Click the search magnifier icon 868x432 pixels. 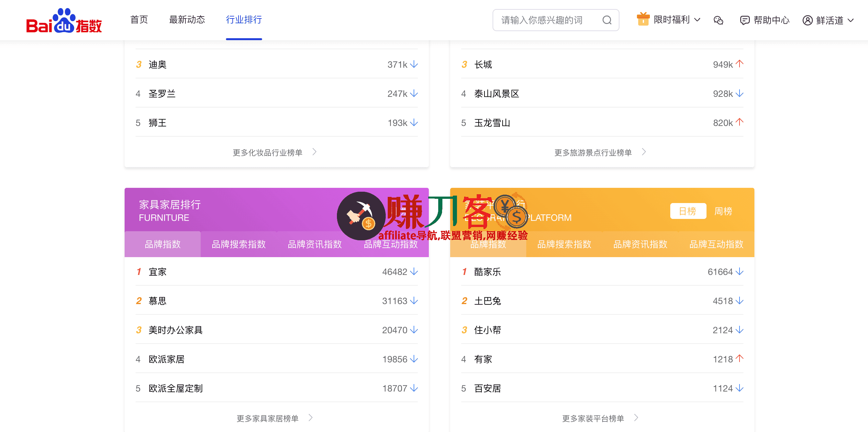(606, 20)
